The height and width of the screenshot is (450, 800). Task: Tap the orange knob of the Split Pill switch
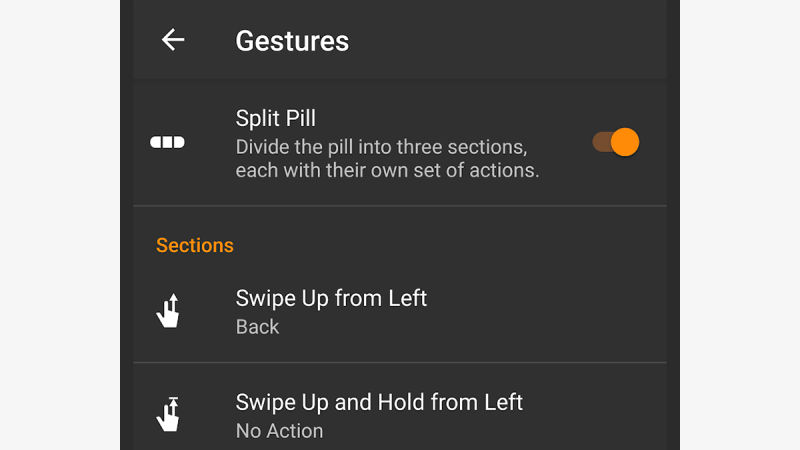[x=625, y=142]
